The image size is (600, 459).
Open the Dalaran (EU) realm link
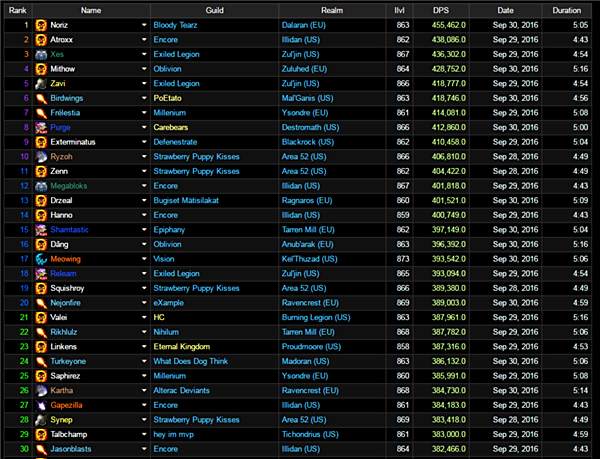coord(303,25)
